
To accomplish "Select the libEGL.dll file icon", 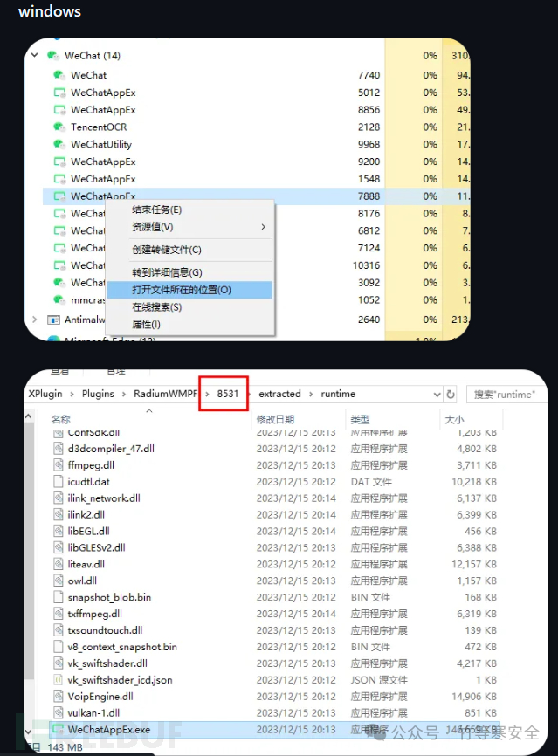I will [59, 532].
